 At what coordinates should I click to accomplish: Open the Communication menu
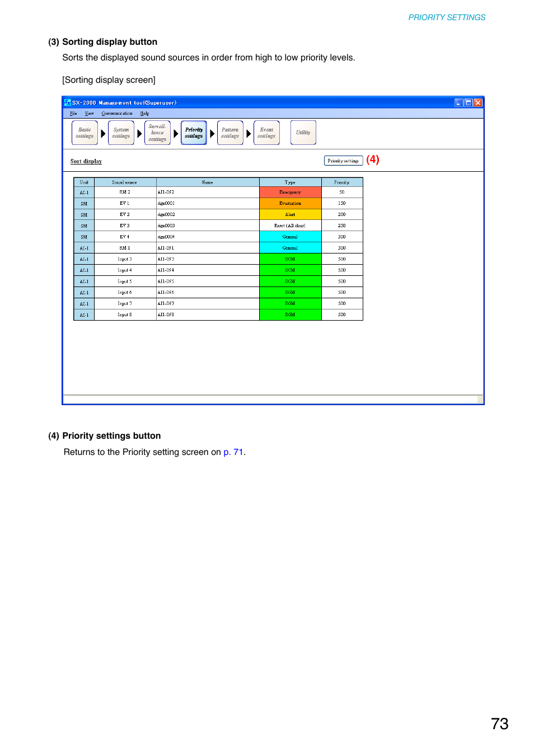pos(117,114)
